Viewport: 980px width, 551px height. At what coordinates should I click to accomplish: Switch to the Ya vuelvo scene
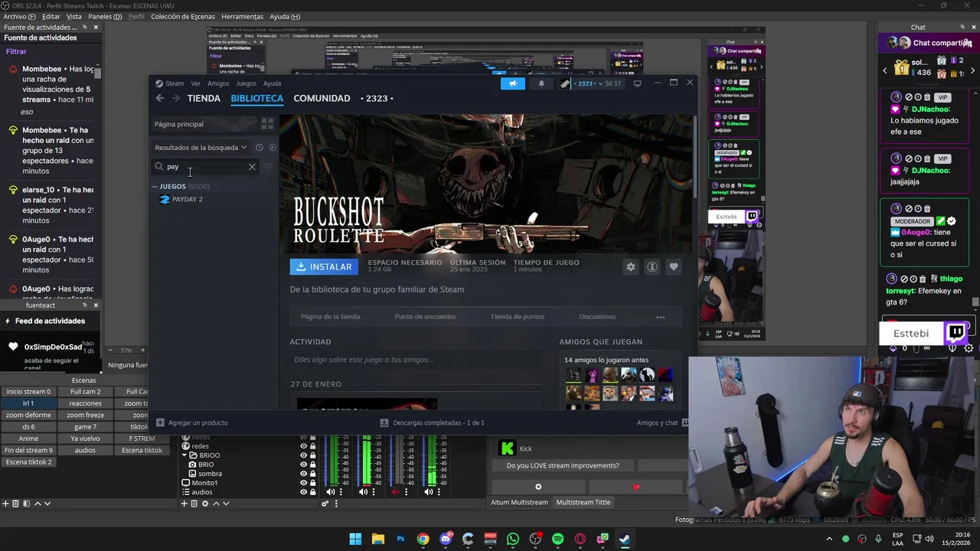[85, 439]
